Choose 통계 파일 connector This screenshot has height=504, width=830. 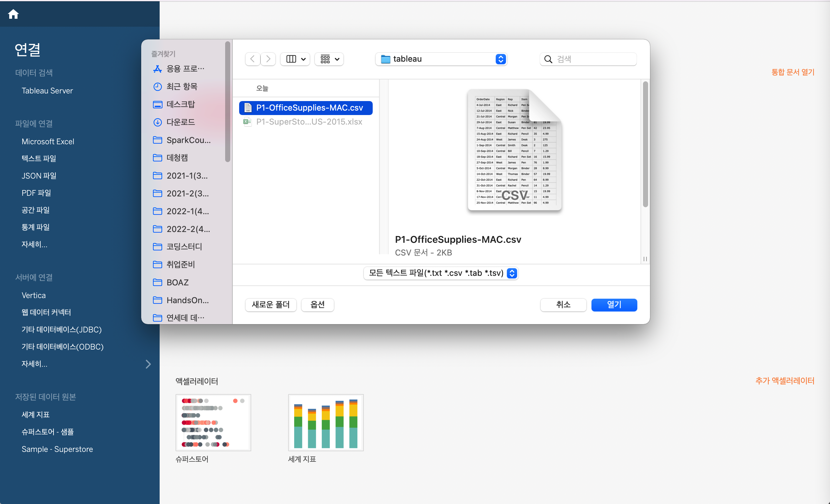36,227
